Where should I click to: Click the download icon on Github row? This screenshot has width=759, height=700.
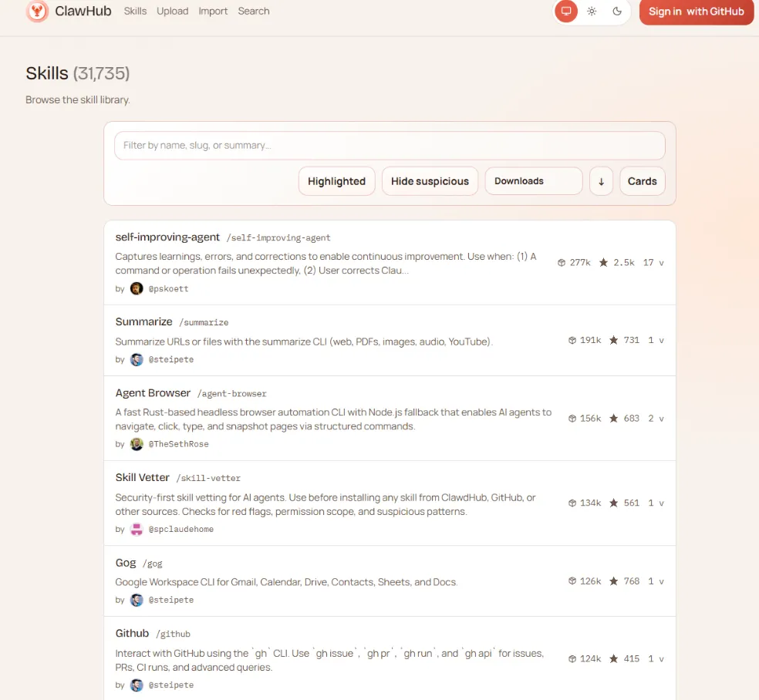(x=572, y=659)
